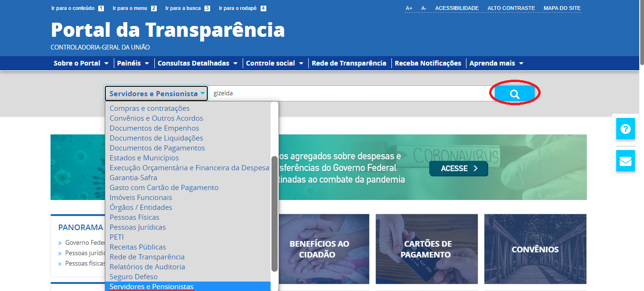644x291 pixels.
Task: Open the Convênios card thumbnail
Action: pyautogui.click(x=535, y=249)
